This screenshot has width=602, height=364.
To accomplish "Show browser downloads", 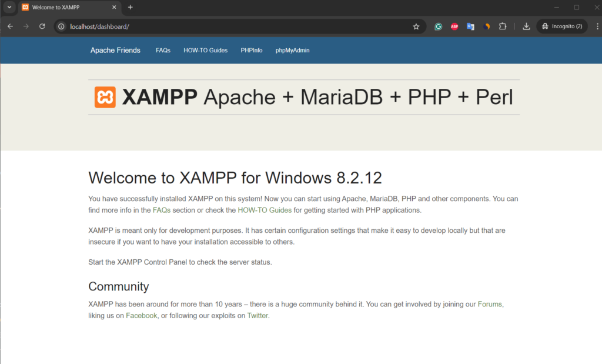I will click(x=526, y=26).
